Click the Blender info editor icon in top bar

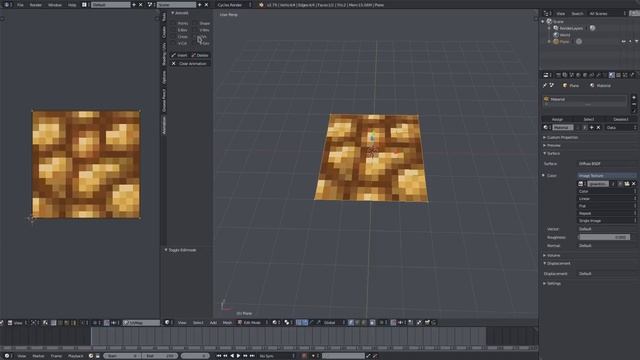[x=6, y=5]
